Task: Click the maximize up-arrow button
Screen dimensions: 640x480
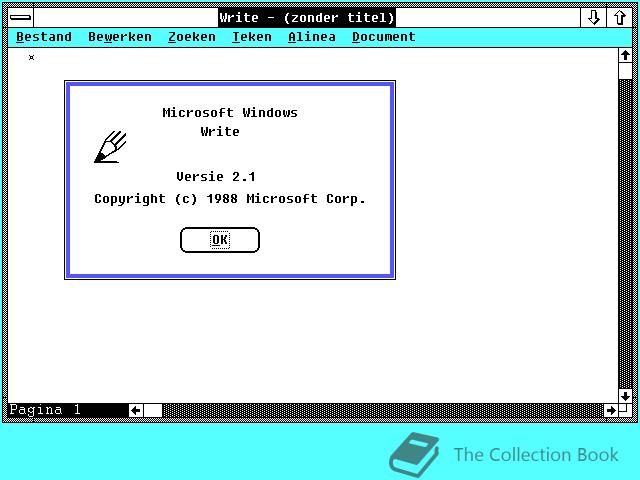Action: [x=619, y=18]
